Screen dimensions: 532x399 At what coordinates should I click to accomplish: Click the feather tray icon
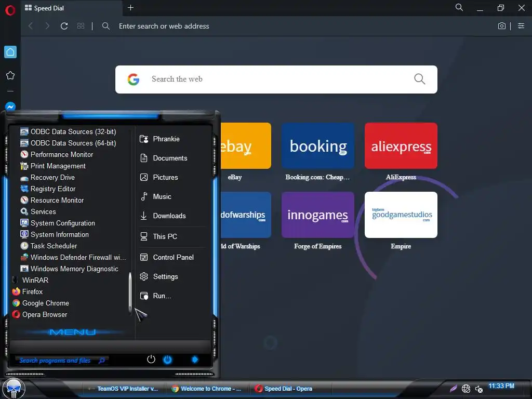click(x=454, y=389)
